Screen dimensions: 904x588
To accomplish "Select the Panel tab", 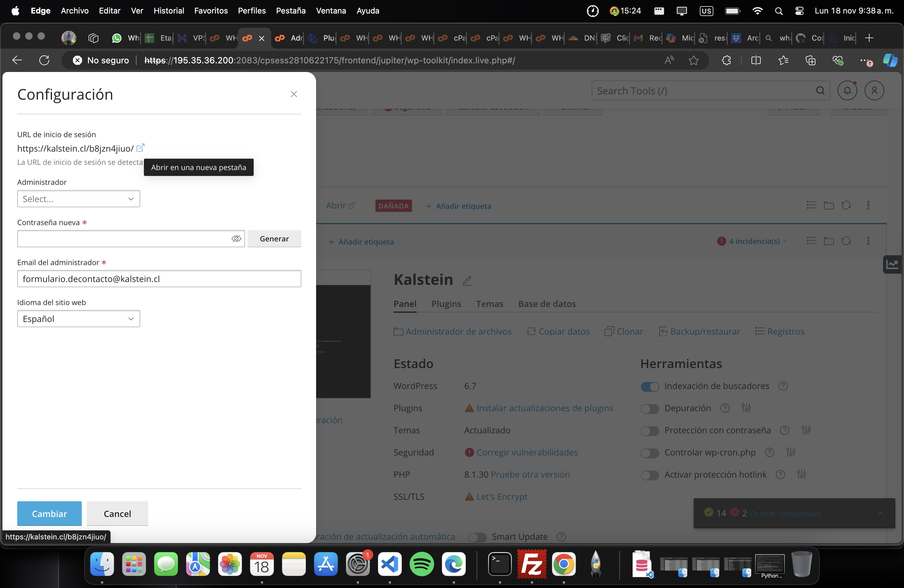I will click(x=405, y=304).
